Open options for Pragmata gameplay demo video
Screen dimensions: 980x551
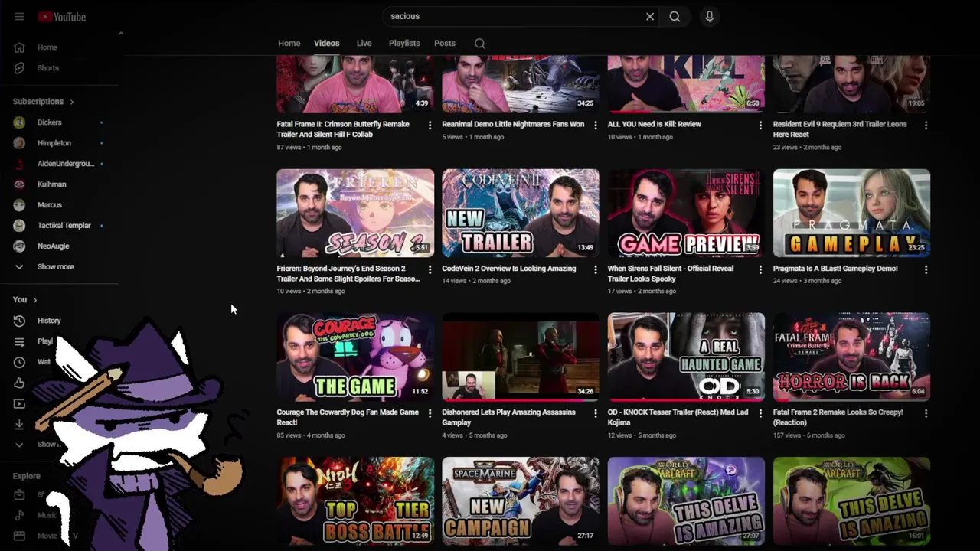[x=926, y=269]
